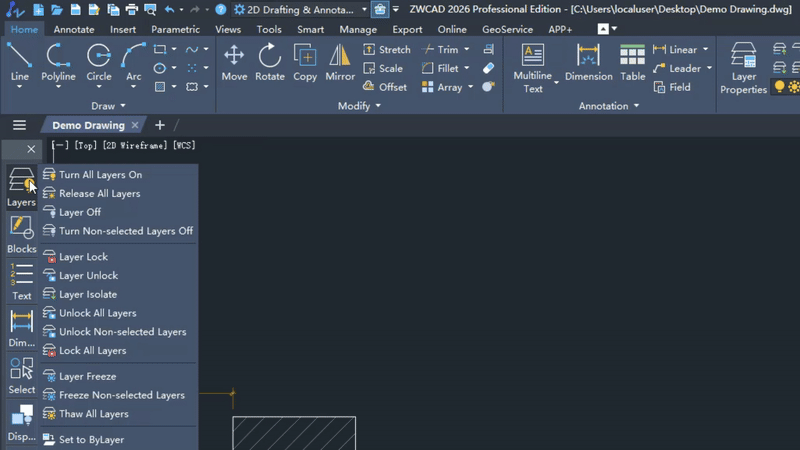Activate the Copy tool
Viewport: 800px width, 450px height.
coord(305,62)
